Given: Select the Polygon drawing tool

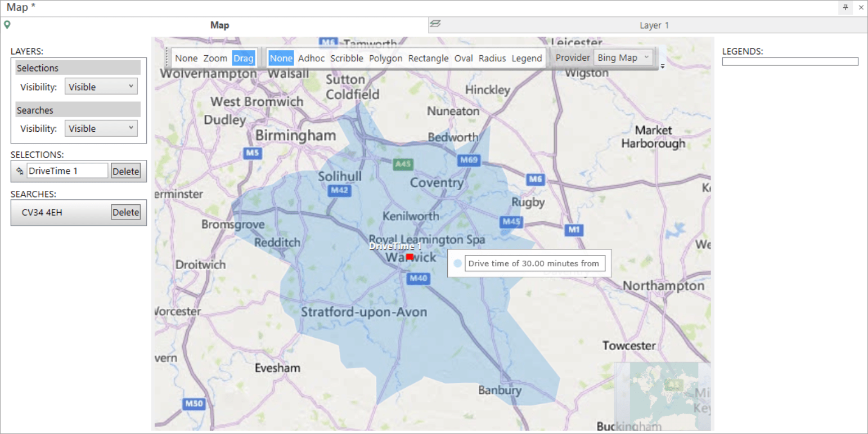Looking at the screenshot, I should 385,58.
